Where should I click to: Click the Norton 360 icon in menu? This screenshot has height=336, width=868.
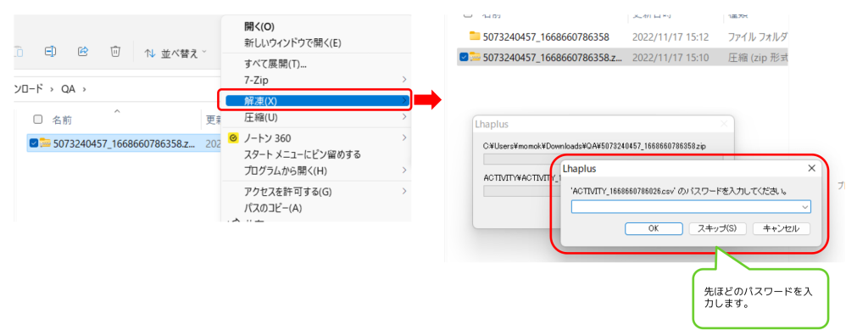234,137
